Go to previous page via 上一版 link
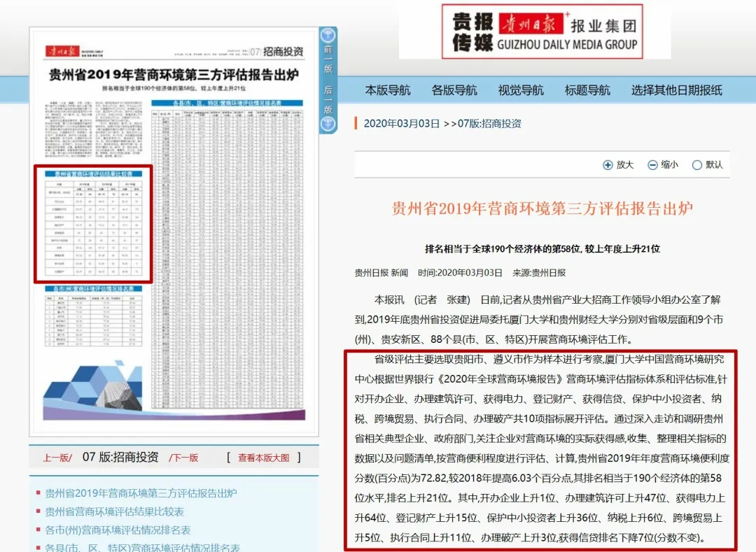 pyautogui.click(x=57, y=458)
